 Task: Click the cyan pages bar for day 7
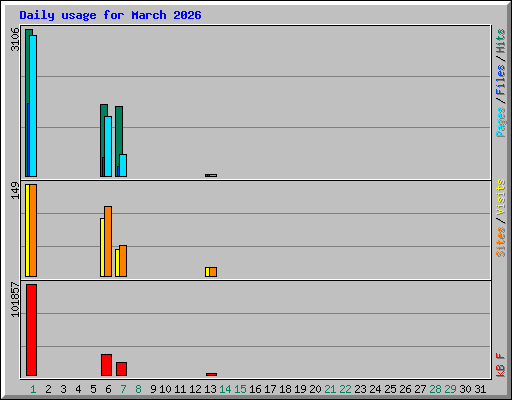pos(123,165)
